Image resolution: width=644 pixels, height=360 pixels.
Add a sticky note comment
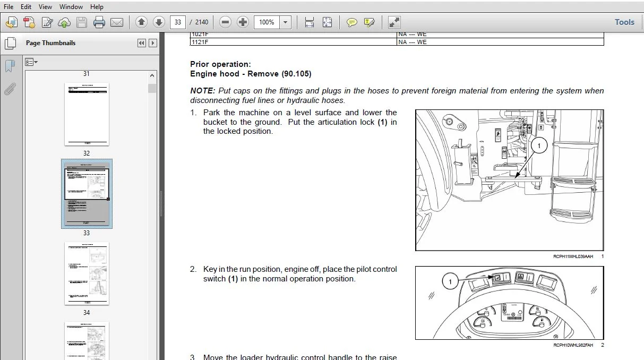[x=351, y=22]
